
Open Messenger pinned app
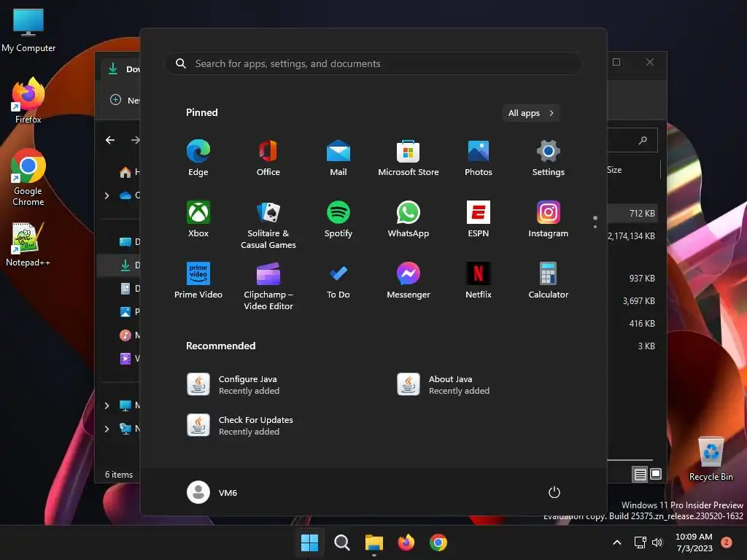point(409,281)
